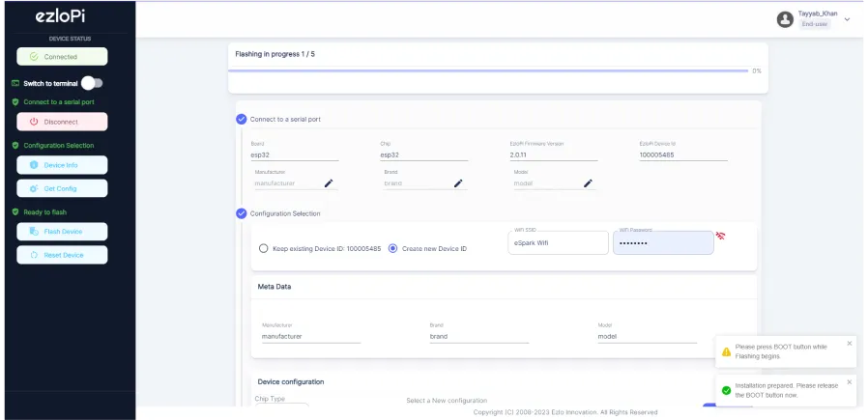The image size is (868, 420).
Task: Click the ezloPi logo
Action: pyautogui.click(x=60, y=17)
